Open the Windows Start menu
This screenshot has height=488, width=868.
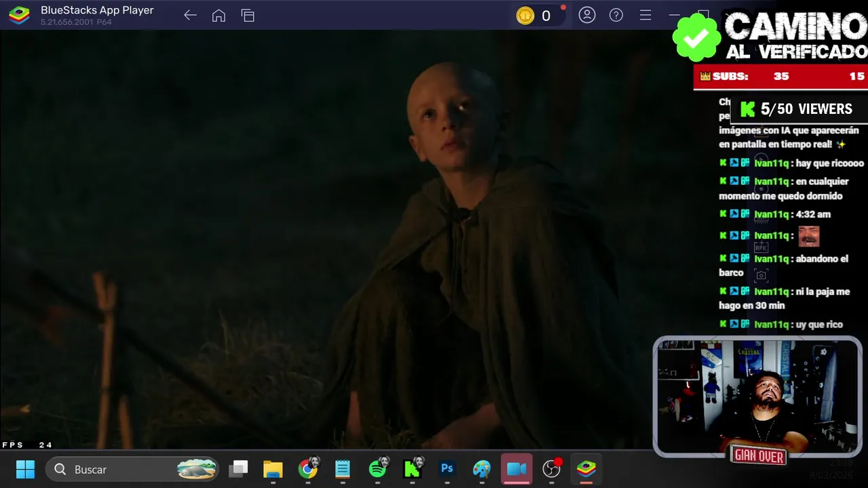pos(25,469)
